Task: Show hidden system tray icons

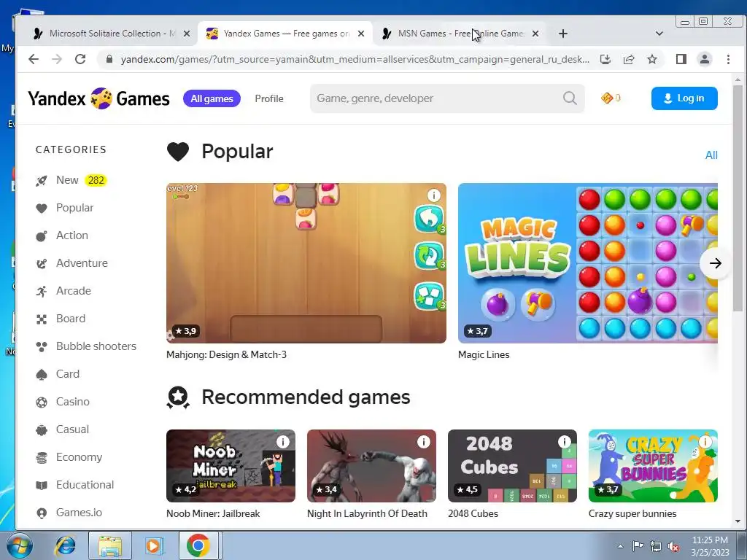Action: coord(620,546)
